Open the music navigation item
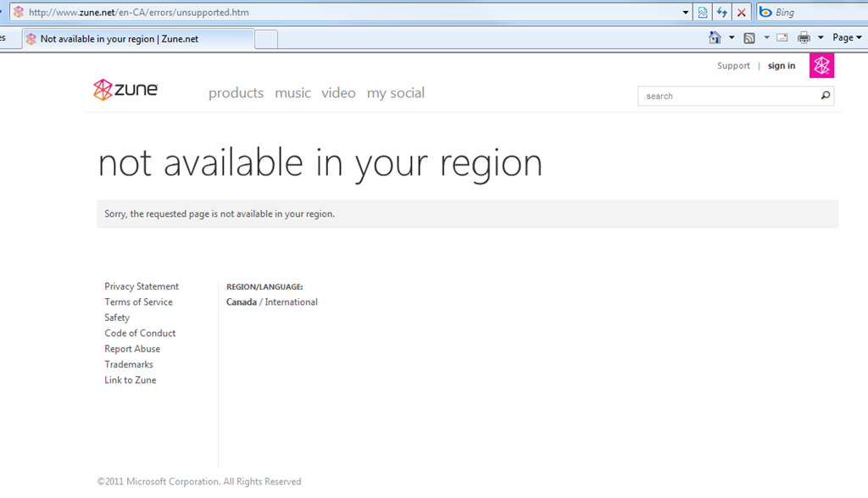Viewport: 868px width, 498px height. (292, 93)
